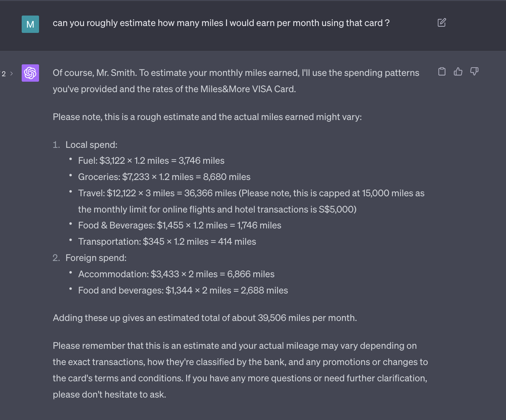Go to next response using the chevron arrow

pyautogui.click(x=12, y=74)
